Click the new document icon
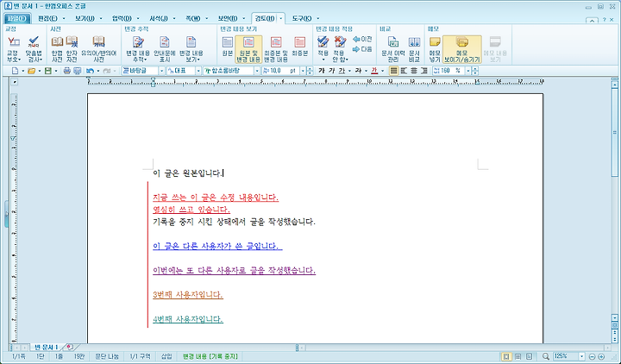The width and height of the screenshot is (621, 364). point(15,71)
